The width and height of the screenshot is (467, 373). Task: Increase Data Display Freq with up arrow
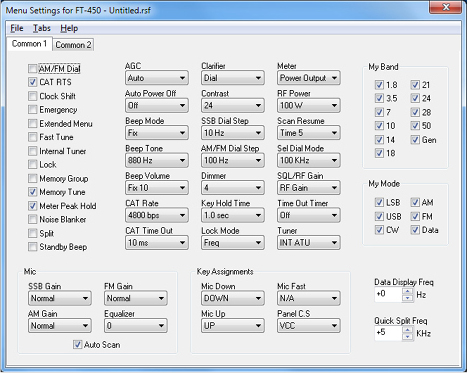pyautogui.click(x=407, y=291)
